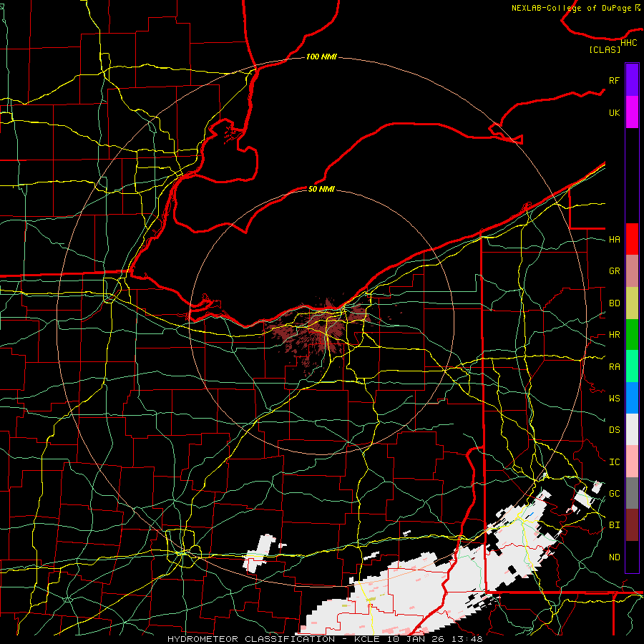Screen dimensions: 644x644
Task: Click the ND black legend swatch
Action: click(x=632, y=557)
